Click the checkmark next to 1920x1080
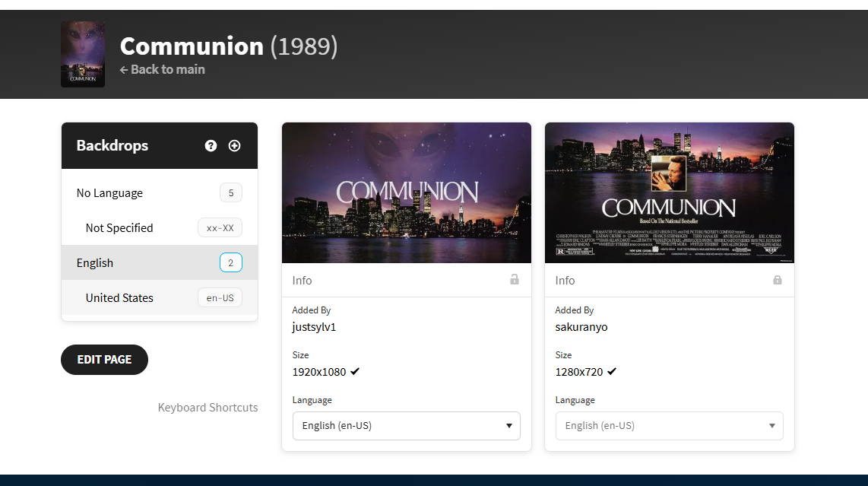 click(355, 371)
